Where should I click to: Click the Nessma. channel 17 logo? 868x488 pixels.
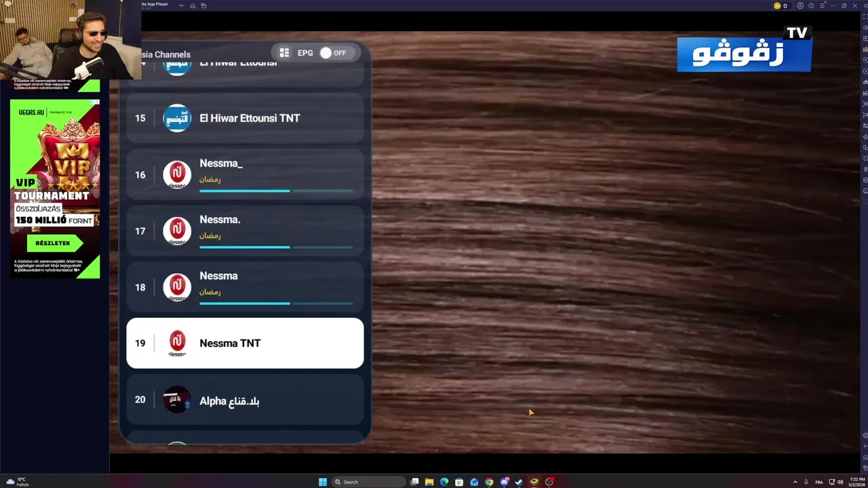click(177, 230)
